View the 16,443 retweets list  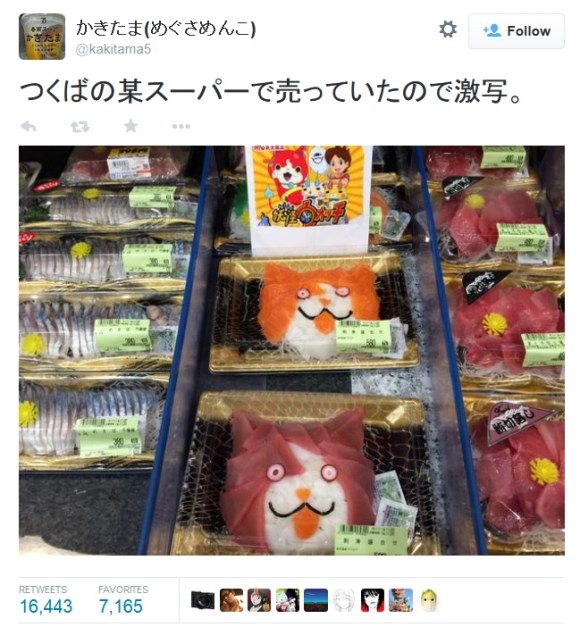pyautogui.click(x=46, y=600)
